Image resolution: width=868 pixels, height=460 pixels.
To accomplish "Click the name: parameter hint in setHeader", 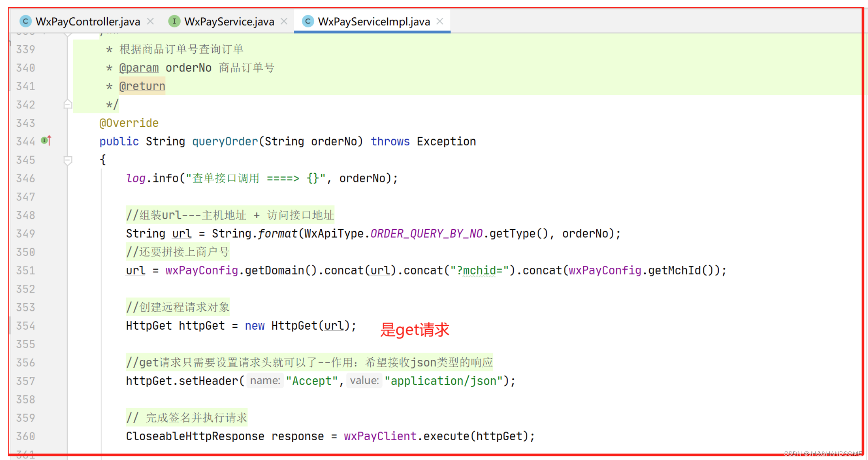I will [x=265, y=381].
